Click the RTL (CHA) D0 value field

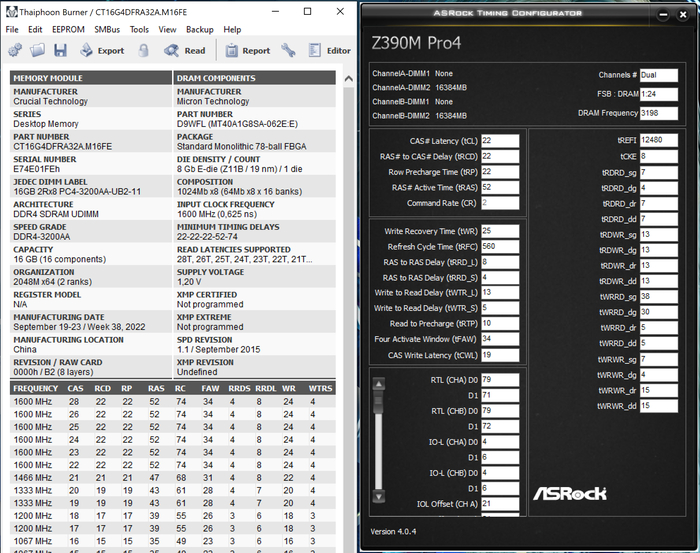[500, 380]
